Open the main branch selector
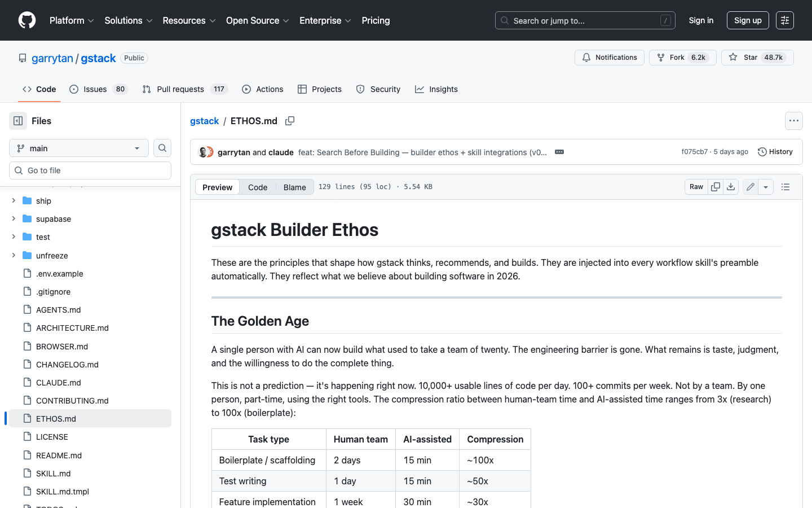The height and width of the screenshot is (508, 812). click(79, 148)
